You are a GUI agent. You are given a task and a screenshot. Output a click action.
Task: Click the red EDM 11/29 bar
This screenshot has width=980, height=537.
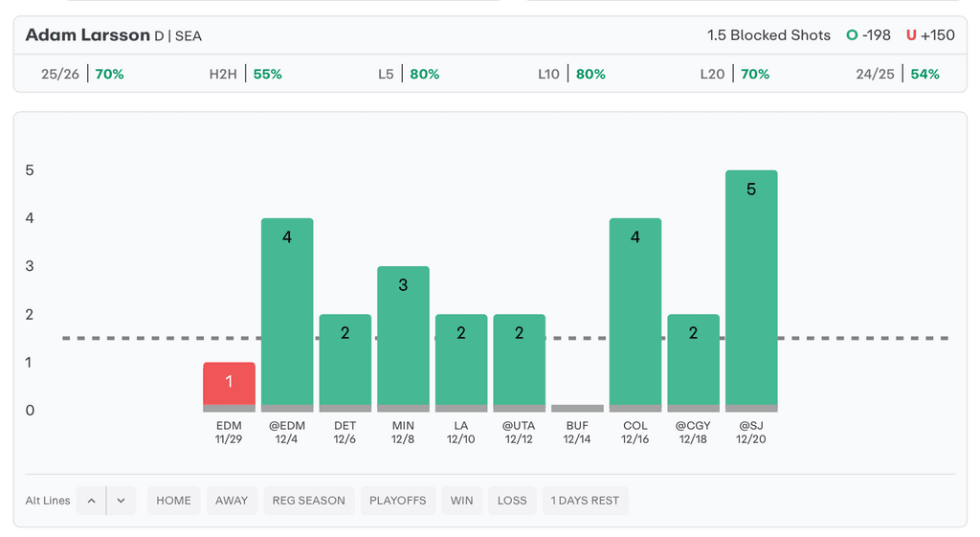[x=229, y=387]
